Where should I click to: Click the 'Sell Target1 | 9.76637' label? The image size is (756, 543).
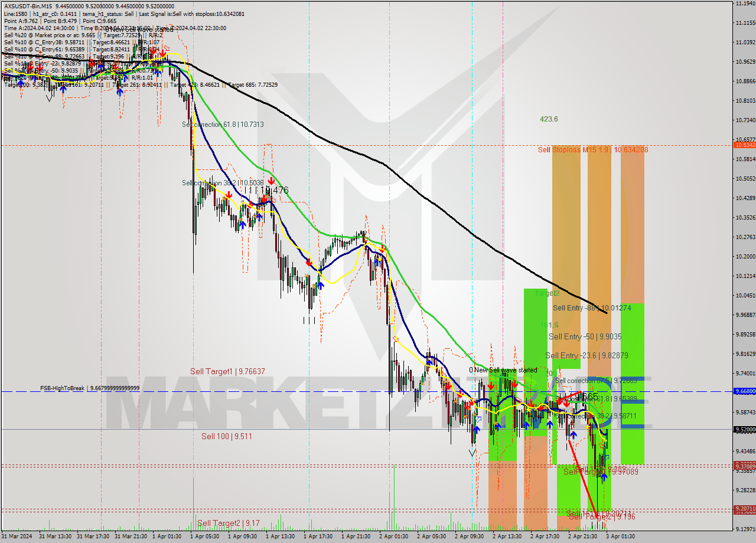[227, 371]
